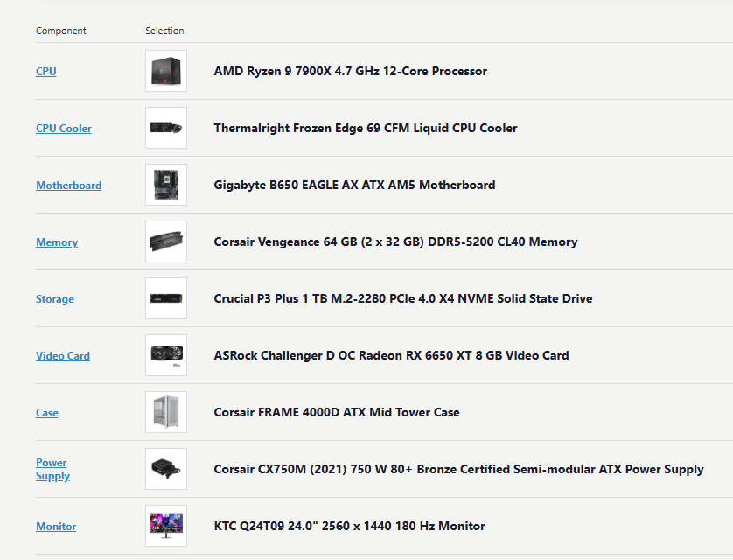
Task: Click the Corsair FRAME 4000D case thumbnail
Action: 166,412
